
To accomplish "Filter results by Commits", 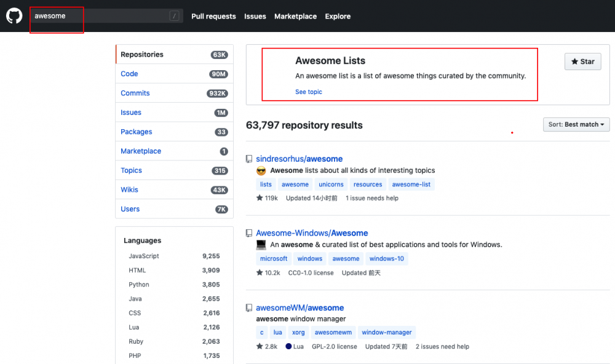I will click(135, 93).
